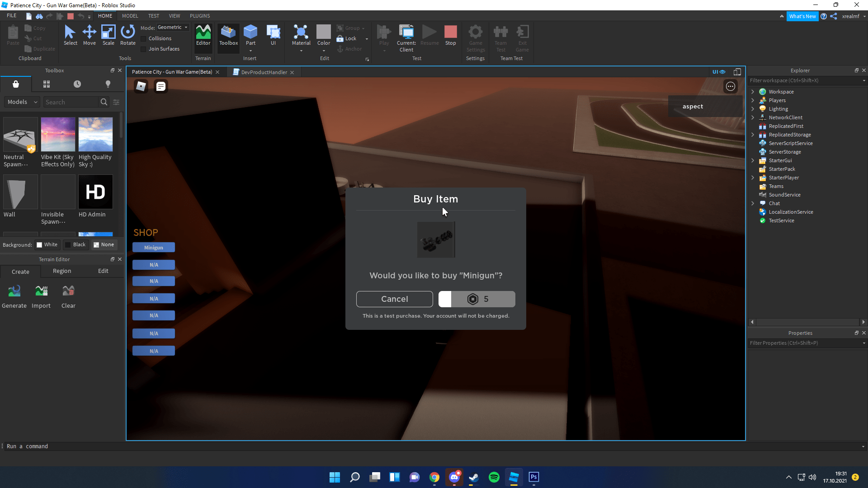This screenshot has width=868, height=488.
Task: Open Google Chrome from the taskbar
Action: [434, 477]
